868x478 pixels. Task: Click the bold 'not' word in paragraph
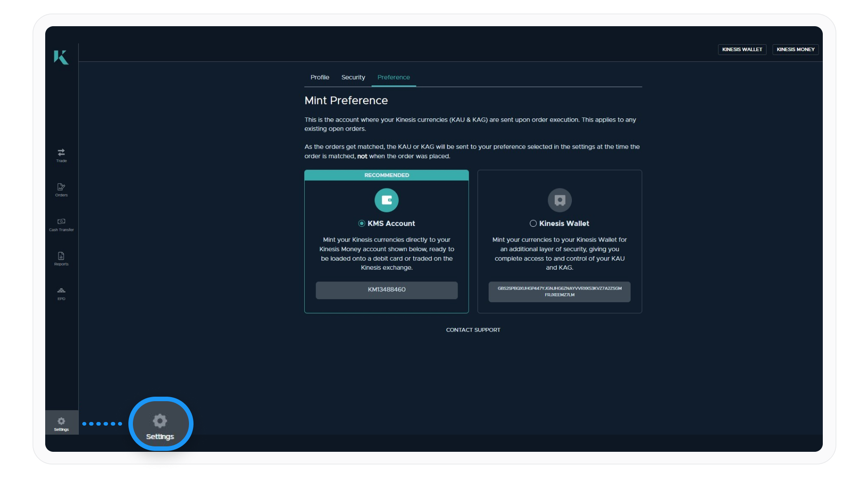(362, 156)
